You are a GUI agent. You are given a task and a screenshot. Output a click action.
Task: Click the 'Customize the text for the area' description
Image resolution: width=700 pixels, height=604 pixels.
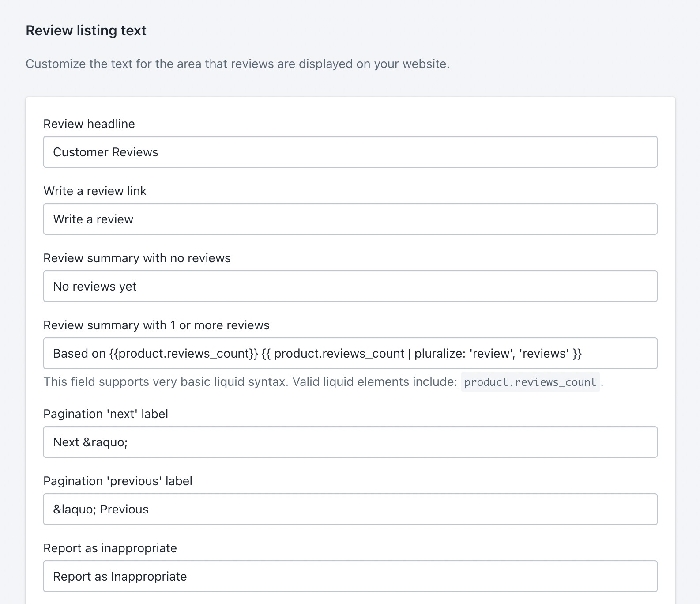237,64
